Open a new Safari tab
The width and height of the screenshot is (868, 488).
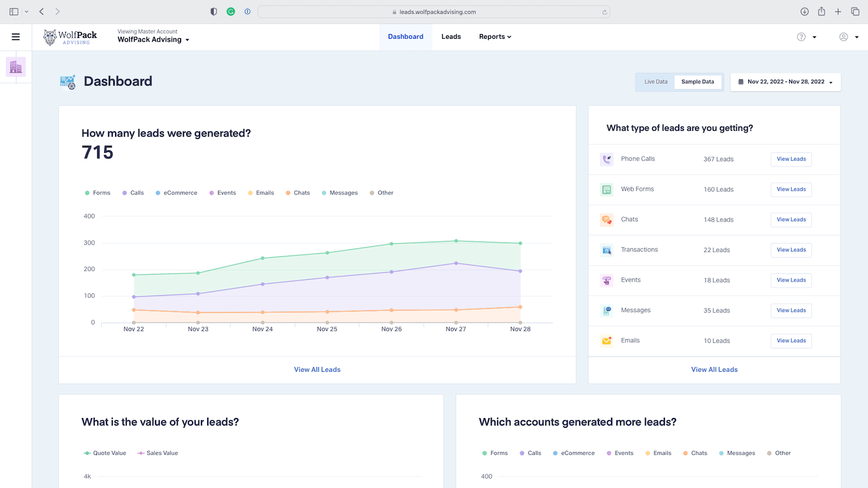tap(838, 12)
